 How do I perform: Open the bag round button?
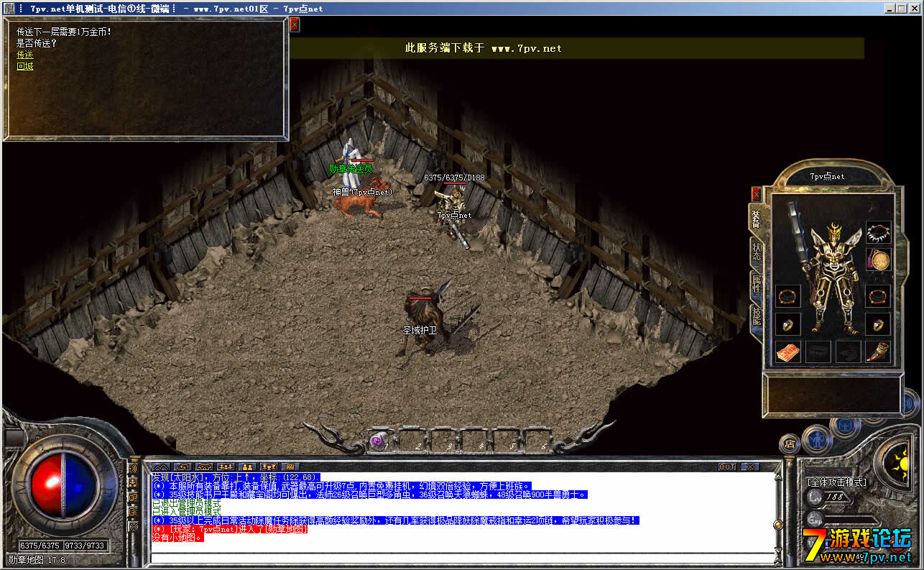pyautogui.click(x=846, y=426)
